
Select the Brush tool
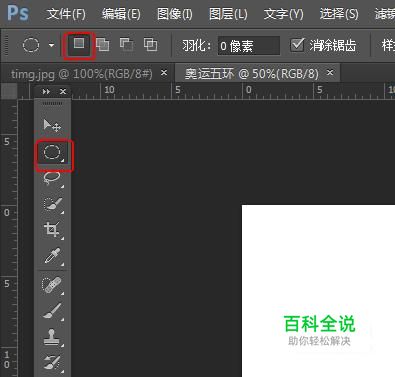(52, 311)
